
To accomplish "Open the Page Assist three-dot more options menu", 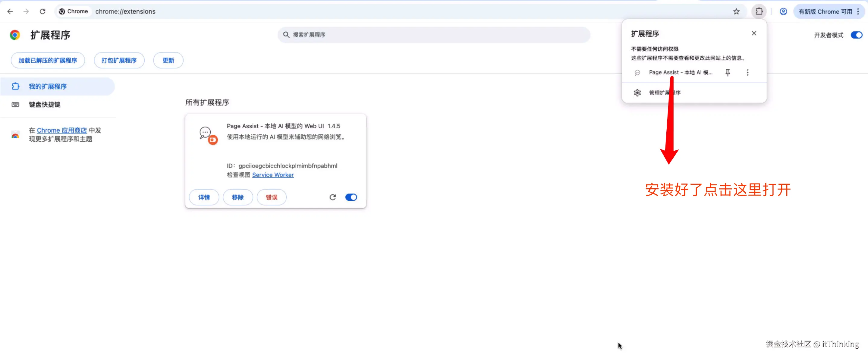I will click(747, 72).
